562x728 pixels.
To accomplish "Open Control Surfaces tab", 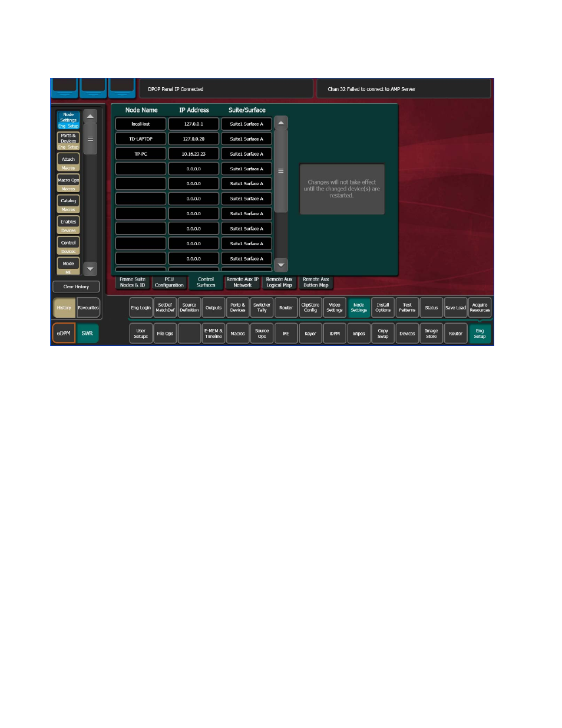I will 206,282.
